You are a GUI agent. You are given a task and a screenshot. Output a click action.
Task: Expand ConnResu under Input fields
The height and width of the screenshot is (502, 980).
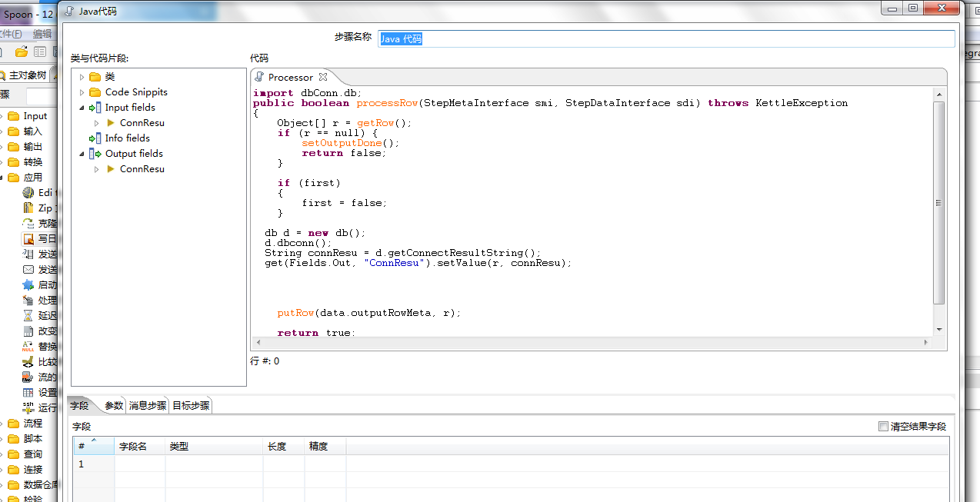97,123
